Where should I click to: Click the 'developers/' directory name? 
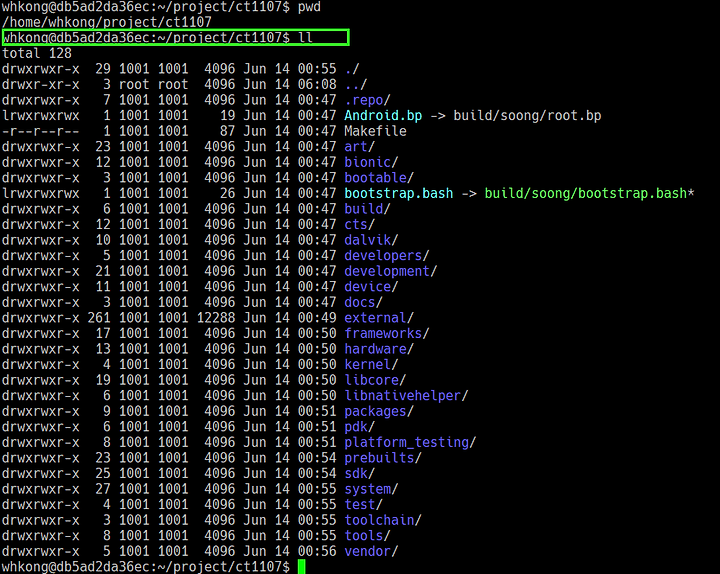click(x=387, y=256)
